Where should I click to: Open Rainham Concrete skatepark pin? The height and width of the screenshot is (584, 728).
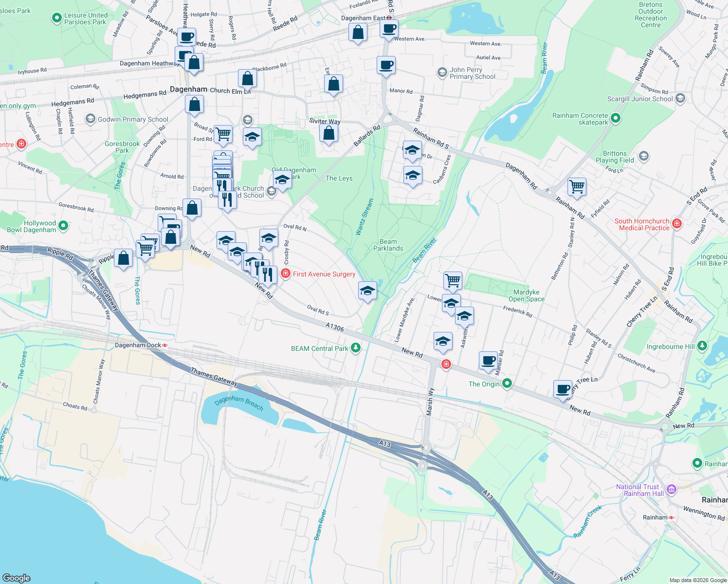point(615,118)
